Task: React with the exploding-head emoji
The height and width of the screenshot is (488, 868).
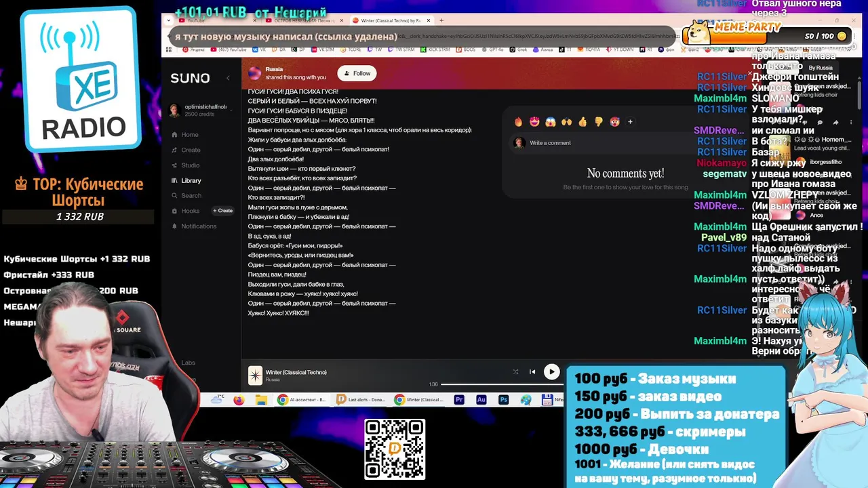Action: pos(614,122)
